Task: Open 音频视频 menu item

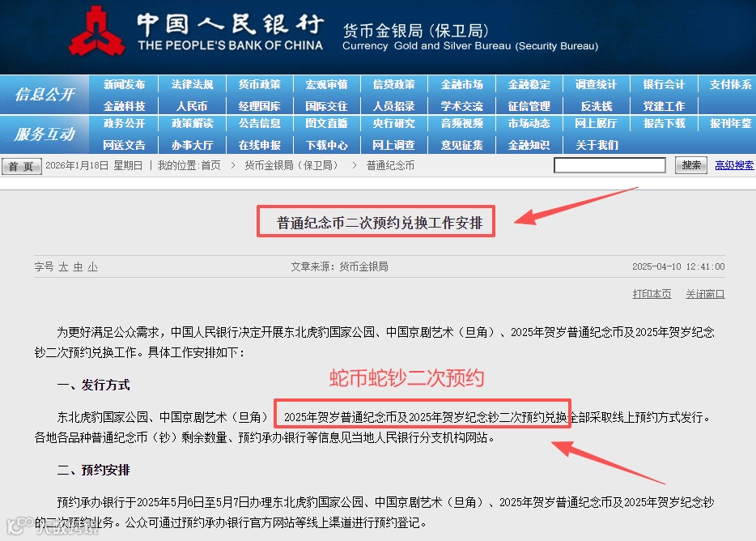Action: coord(461,124)
